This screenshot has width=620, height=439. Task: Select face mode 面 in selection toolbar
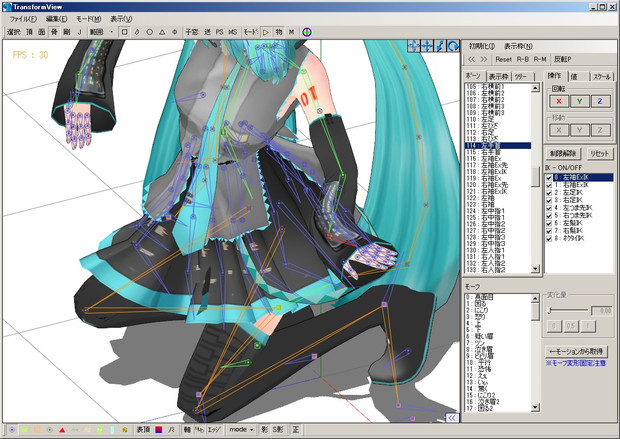pos(42,32)
